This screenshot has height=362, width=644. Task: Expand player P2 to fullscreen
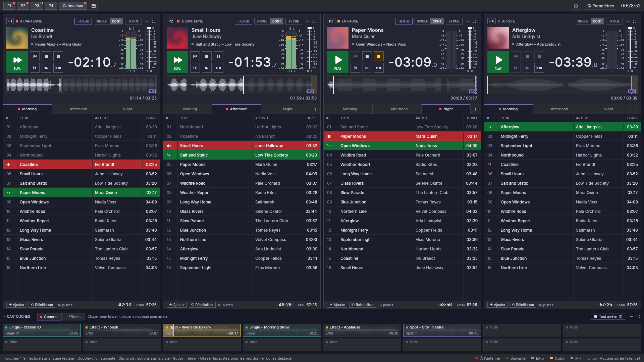(314, 21)
